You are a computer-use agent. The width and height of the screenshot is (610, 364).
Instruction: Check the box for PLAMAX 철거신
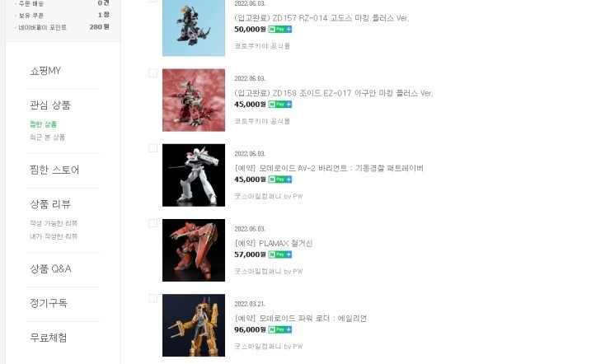[152, 223]
